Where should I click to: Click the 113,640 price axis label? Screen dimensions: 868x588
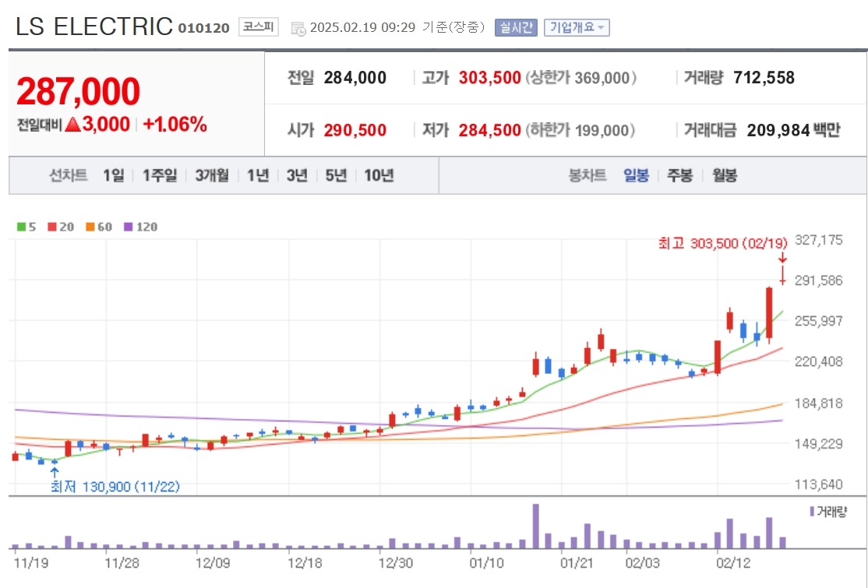point(819,484)
